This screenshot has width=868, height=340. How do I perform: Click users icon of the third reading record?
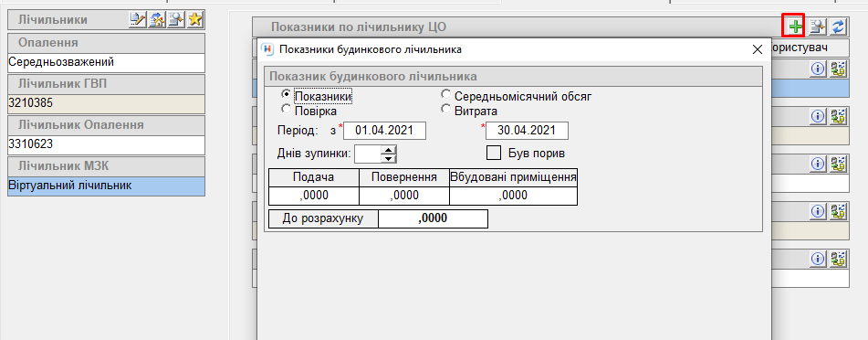839,164
